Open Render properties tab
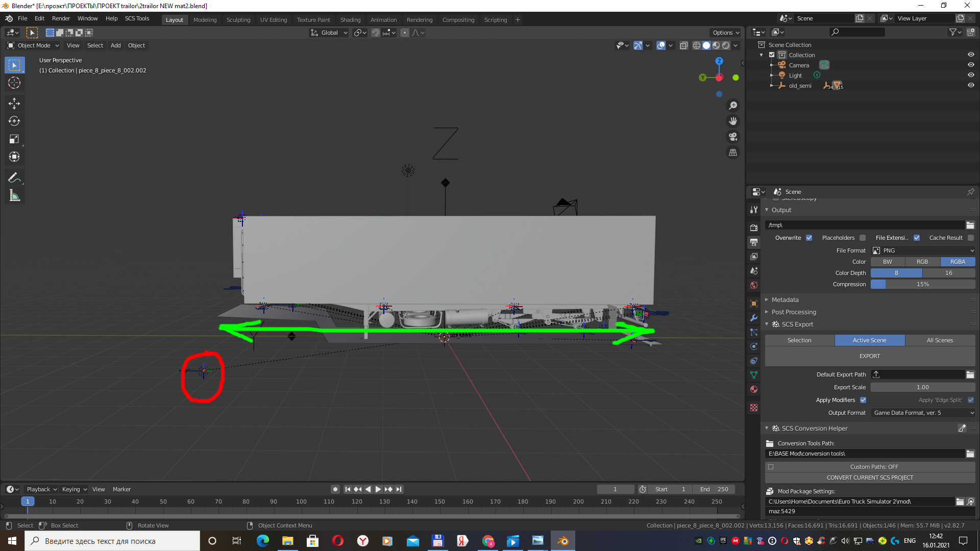The height and width of the screenshot is (551, 980). (x=754, y=228)
